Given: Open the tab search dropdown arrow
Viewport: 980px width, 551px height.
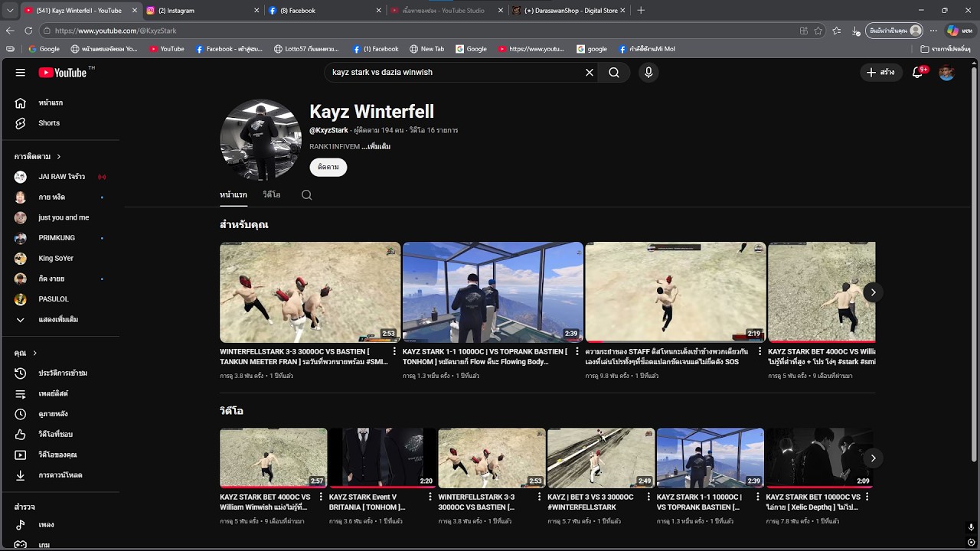Looking at the screenshot, I should point(10,11).
